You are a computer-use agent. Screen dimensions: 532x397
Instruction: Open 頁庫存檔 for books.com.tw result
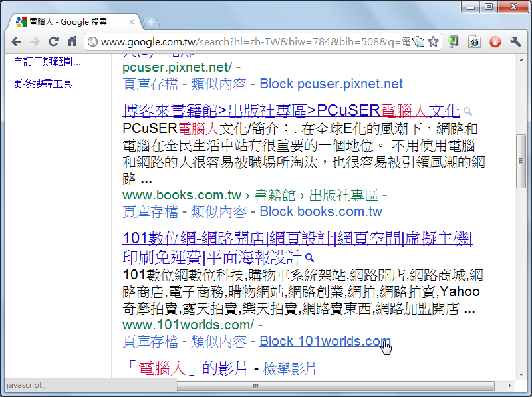150,212
